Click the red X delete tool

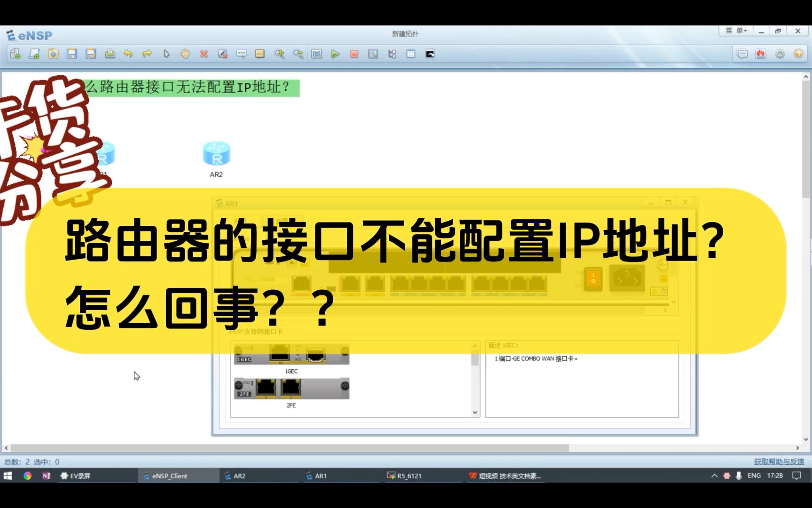(204, 54)
